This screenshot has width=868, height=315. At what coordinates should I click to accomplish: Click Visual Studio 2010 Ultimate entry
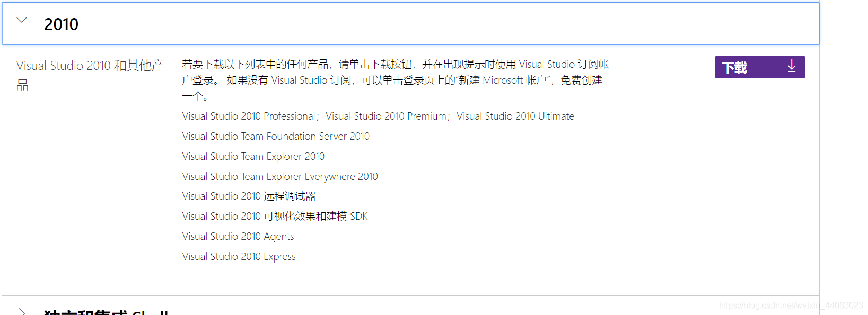click(x=515, y=116)
